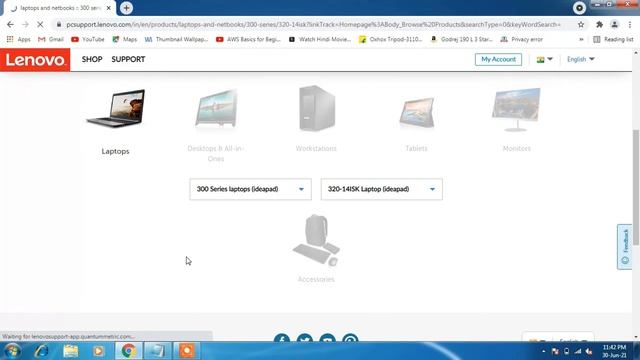Open the Privacy error bookmark
Image resolution: width=640 pixels, height=360 pixels.
(x=522, y=39)
